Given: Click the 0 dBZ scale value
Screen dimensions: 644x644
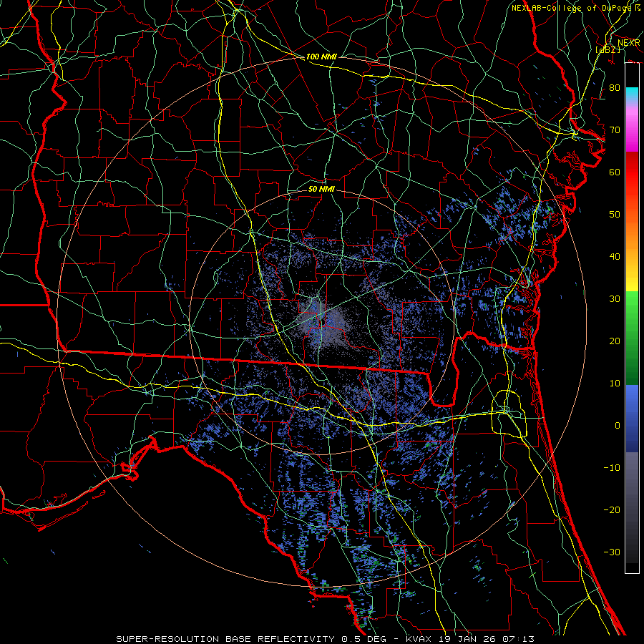Looking at the screenshot, I should coord(618,426).
